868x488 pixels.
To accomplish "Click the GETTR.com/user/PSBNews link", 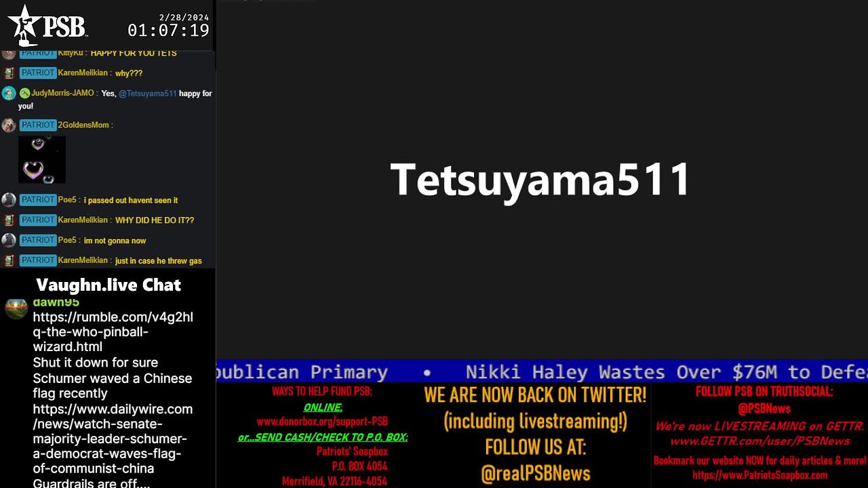I will pyautogui.click(x=760, y=441).
